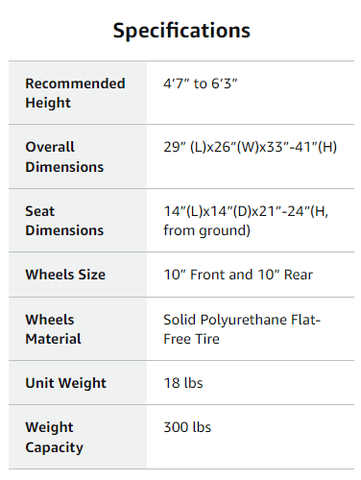This screenshot has width=361, height=480.
Task: Click the 14"(L)x14"(D) seat value
Action: tap(246, 221)
